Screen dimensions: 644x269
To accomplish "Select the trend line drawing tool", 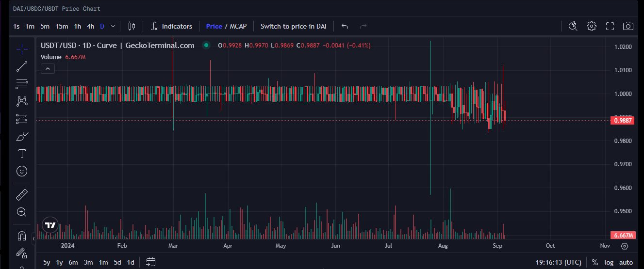I will 22,66.
